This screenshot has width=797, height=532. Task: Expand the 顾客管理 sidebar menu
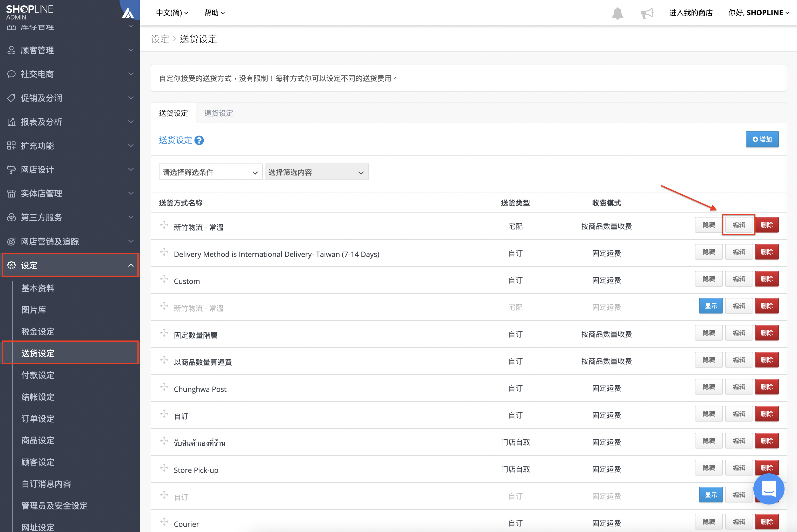point(70,50)
